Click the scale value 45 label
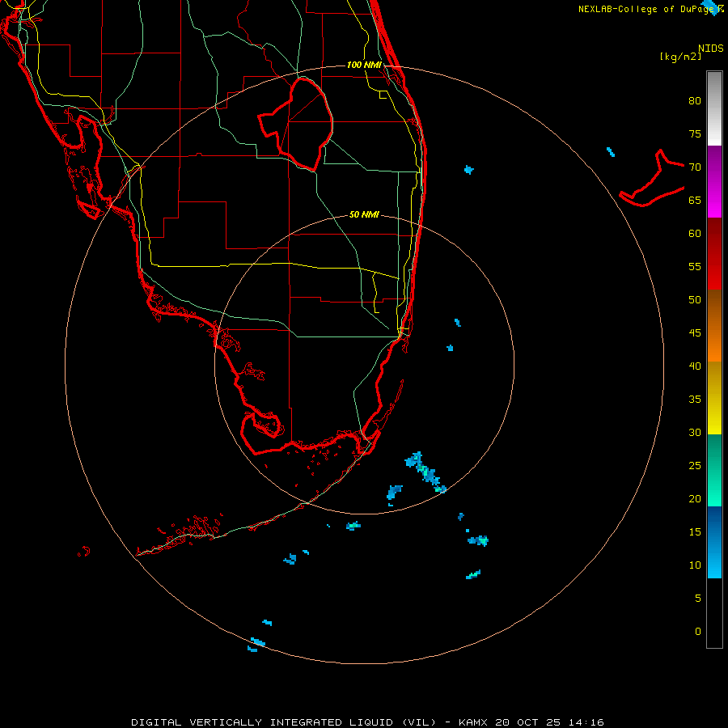728x728 pixels. [x=695, y=333]
